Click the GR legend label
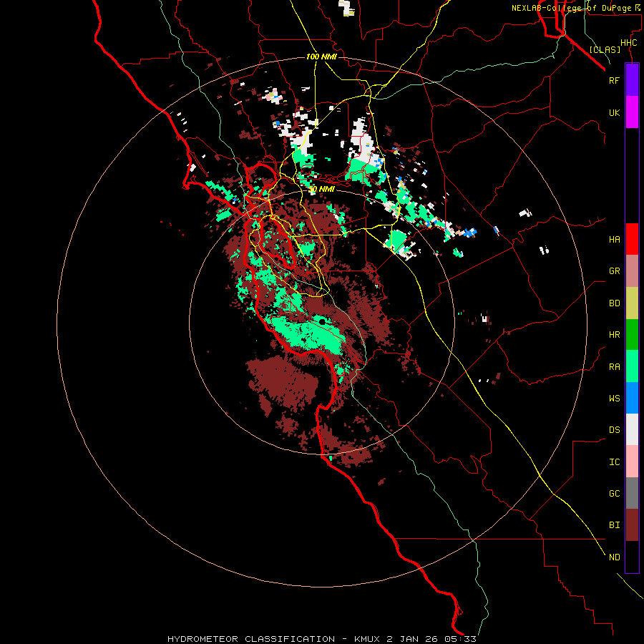The height and width of the screenshot is (644, 644). coord(614,271)
